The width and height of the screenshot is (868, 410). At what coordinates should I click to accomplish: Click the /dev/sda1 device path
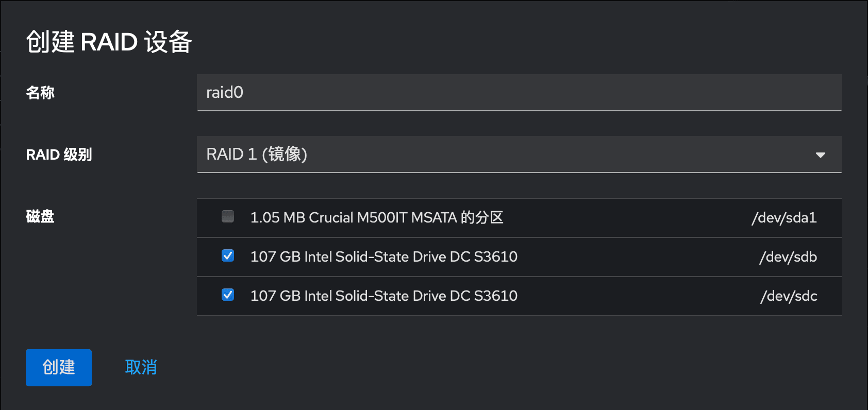coord(784,218)
